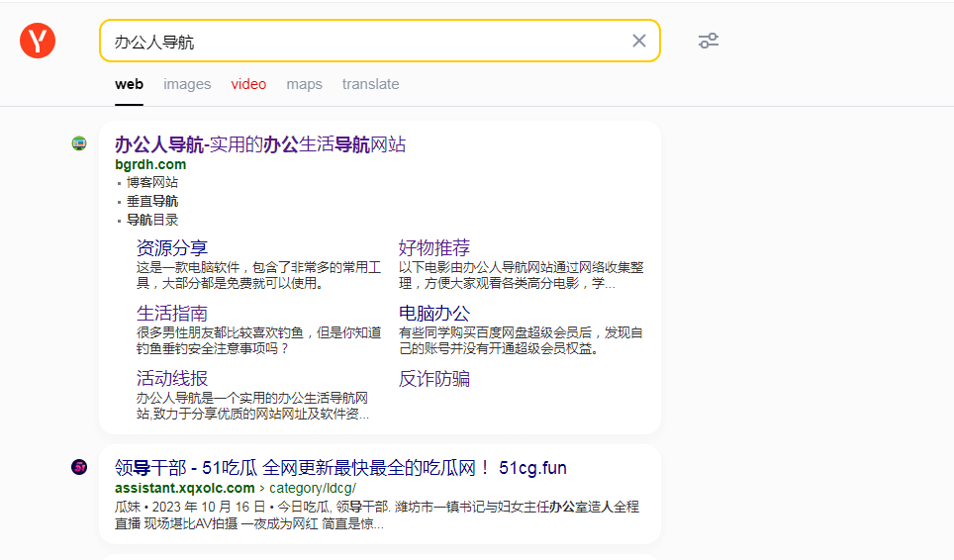Click the bgrdh.com site favicon

coord(79,143)
